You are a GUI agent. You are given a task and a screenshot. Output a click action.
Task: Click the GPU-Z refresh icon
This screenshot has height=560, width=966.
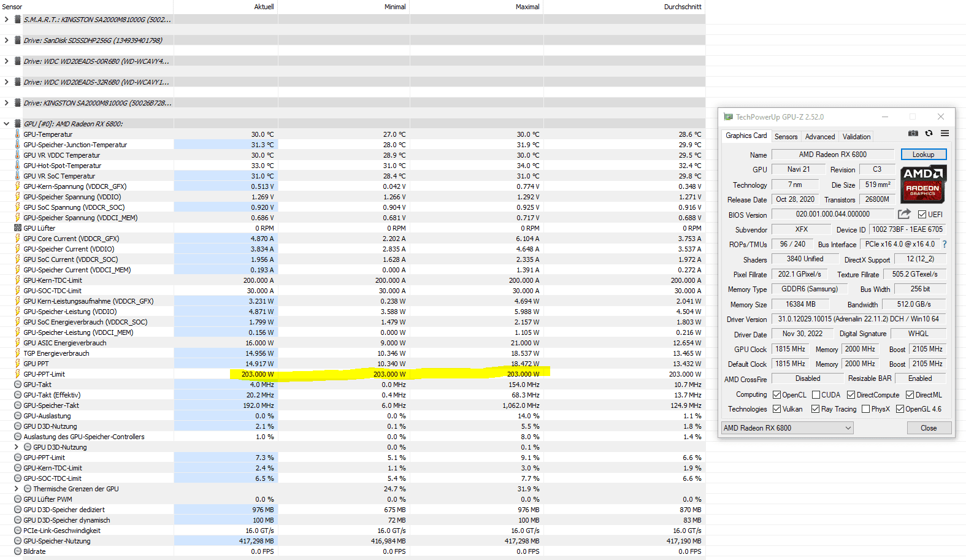(x=929, y=133)
